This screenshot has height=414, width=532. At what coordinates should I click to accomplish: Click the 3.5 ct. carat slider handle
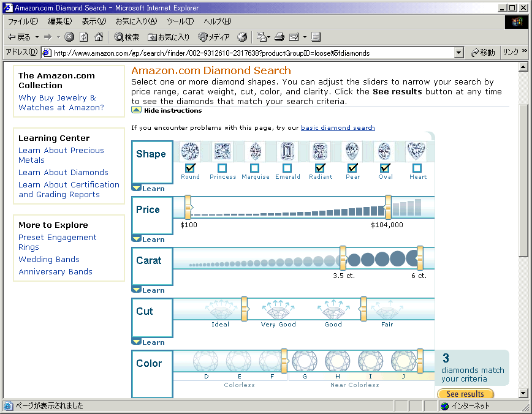pyautogui.click(x=343, y=258)
